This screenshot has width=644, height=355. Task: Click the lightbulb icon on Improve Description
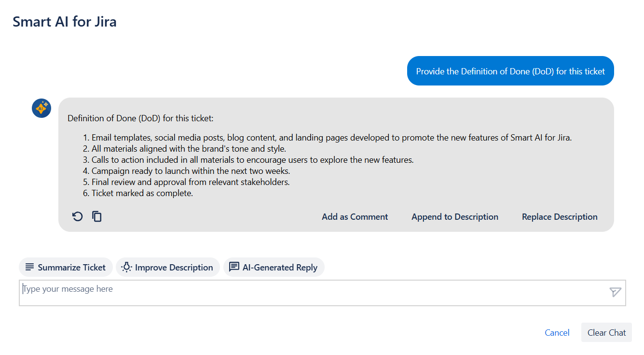(127, 267)
